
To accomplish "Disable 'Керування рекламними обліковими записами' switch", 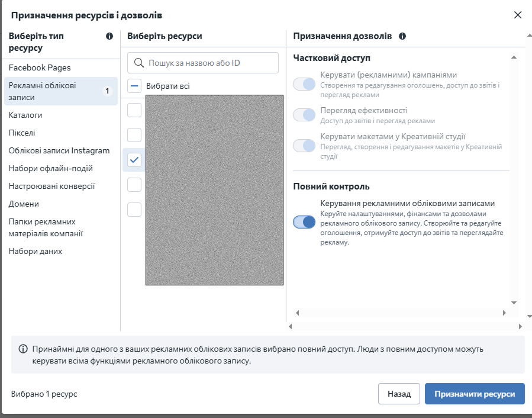I will point(304,222).
